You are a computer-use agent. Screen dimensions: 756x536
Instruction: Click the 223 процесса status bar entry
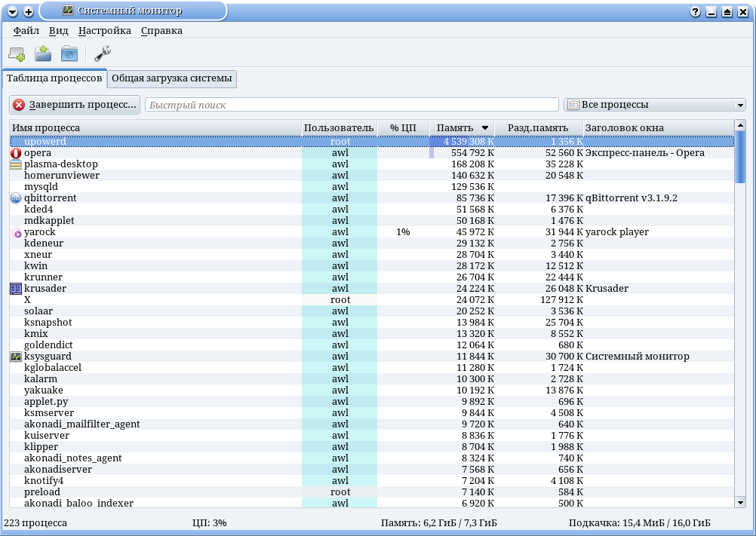pos(35,523)
